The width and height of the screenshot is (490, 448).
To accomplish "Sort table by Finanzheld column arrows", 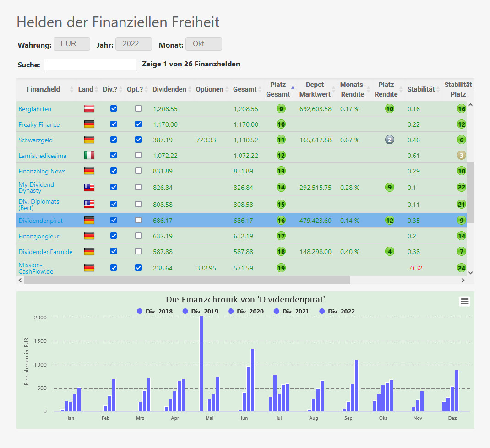I will (71, 90).
